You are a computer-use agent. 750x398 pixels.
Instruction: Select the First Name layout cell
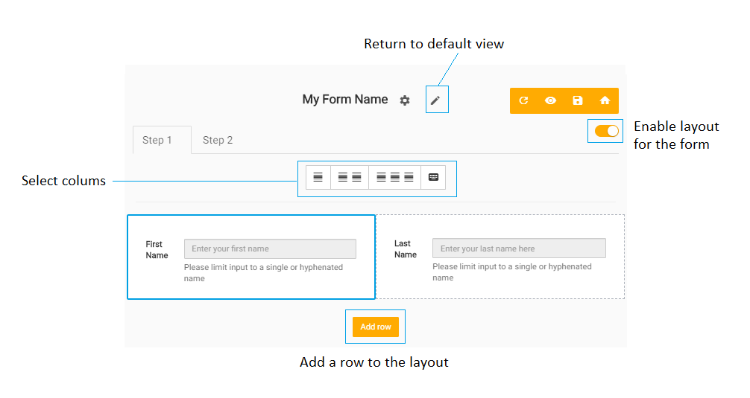[251, 257]
